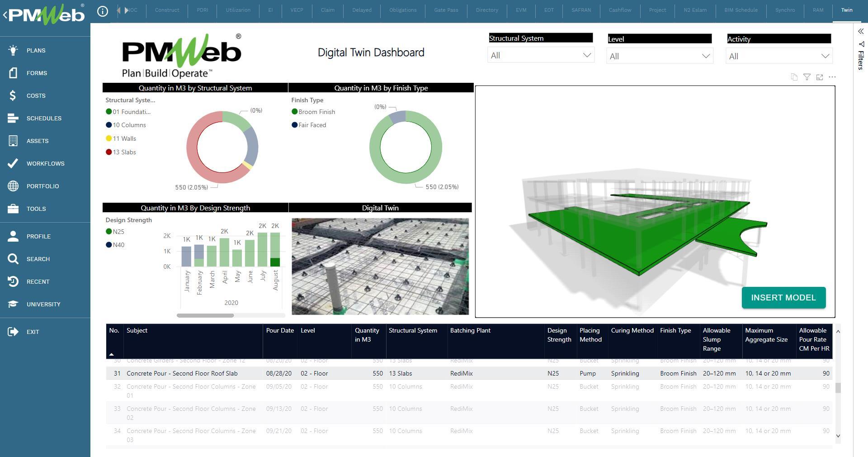Screen dimensions: 868x457
Task: Select row with pour date 09/21/20
Action: tap(469, 435)
